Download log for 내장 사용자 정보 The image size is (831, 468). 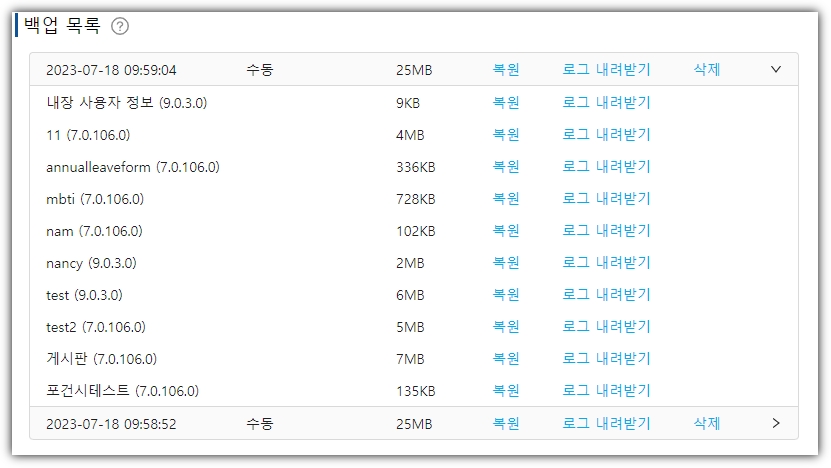(x=606, y=102)
